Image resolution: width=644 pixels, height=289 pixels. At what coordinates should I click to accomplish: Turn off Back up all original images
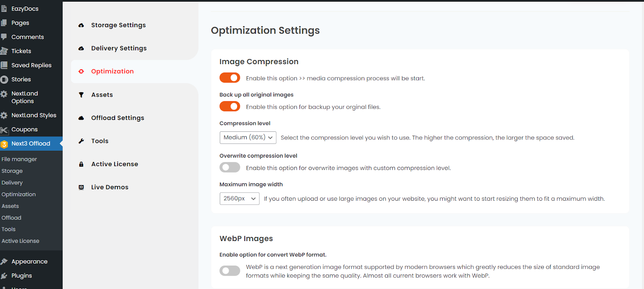(x=230, y=106)
